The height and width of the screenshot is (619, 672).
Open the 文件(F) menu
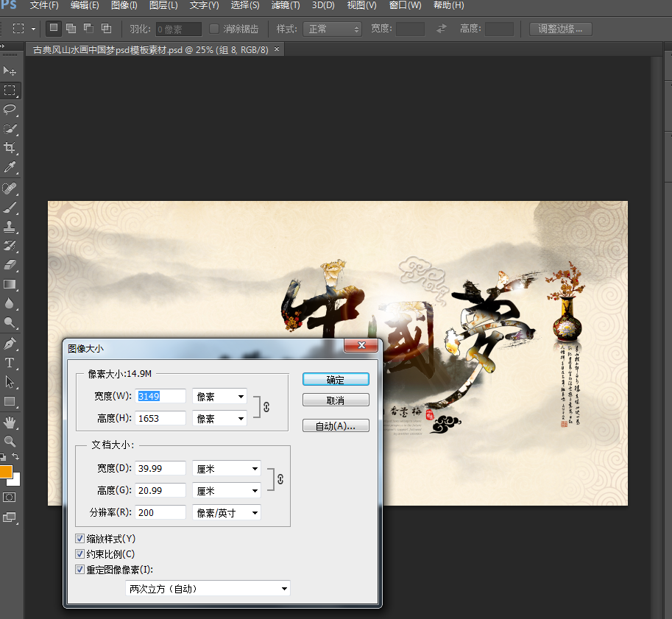pyautogui.click(x=44, y=5)
